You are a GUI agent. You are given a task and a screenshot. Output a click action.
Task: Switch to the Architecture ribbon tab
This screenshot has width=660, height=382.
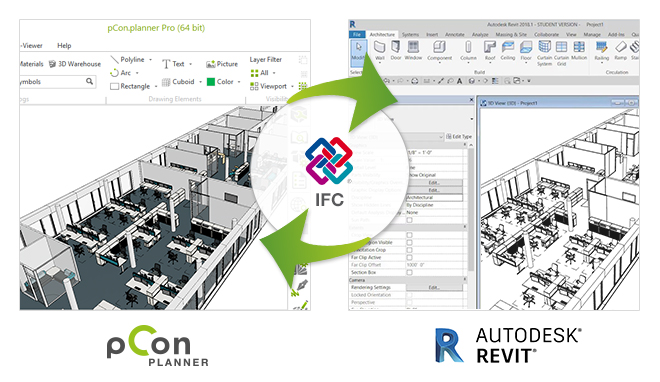click(382, 34)
